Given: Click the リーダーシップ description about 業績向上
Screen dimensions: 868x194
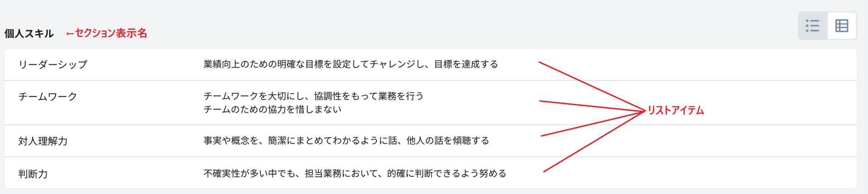Looking at the screenshot, I should click(x=351, y=65).
